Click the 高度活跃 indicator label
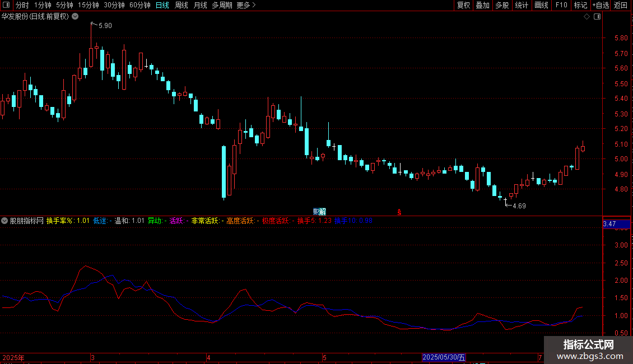Screen dimensions: 633x364 [x=241, y=221]
